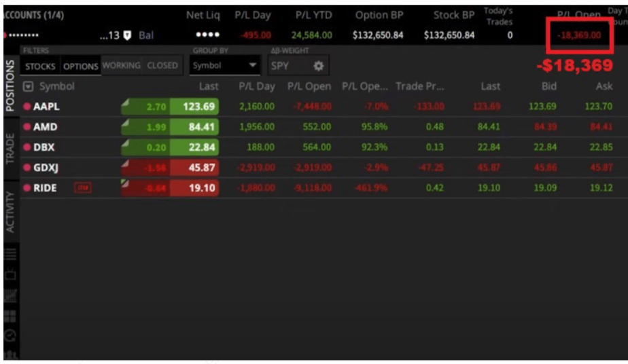Click the pink dot beside AMD

pos(27,127)
